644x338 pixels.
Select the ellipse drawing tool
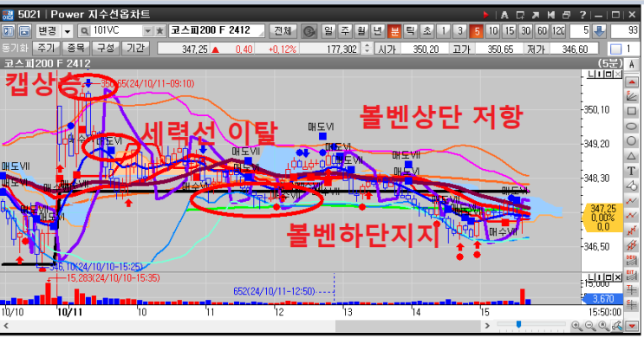(631, 126)
